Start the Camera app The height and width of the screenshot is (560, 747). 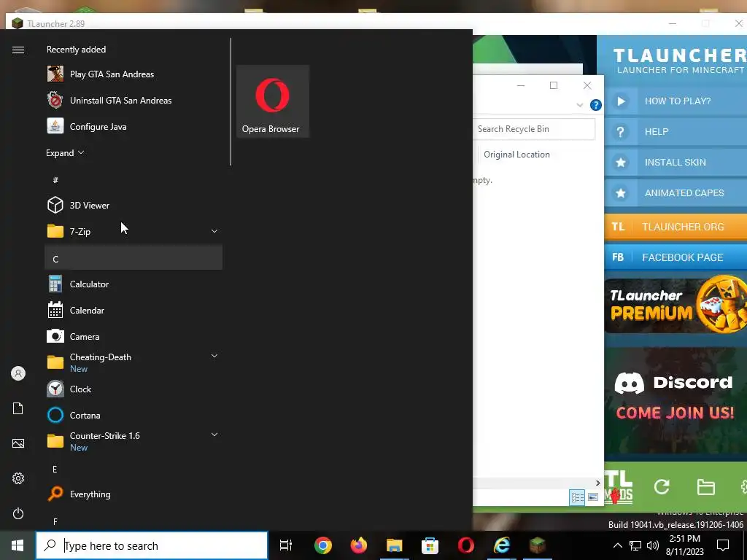[x=133, y=337]
